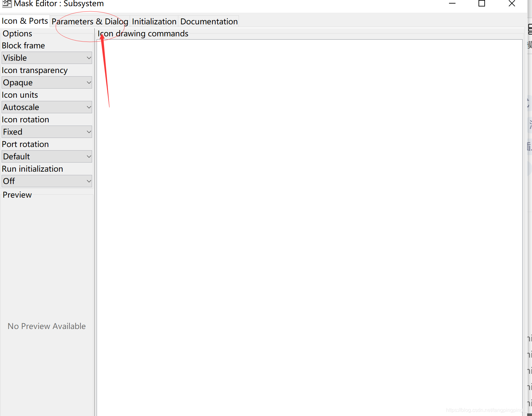532x416 pixels.
Task: Open the Icon units Autoscale dropdown
Action: 47,107
